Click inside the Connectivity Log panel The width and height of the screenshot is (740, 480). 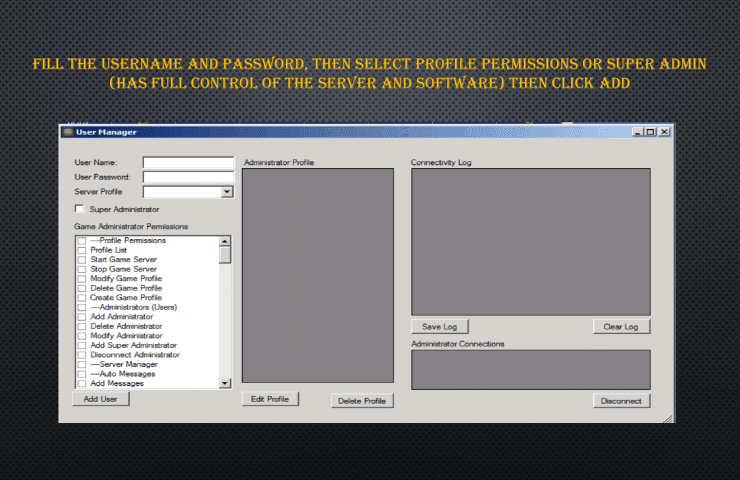(x=531, y=242)
